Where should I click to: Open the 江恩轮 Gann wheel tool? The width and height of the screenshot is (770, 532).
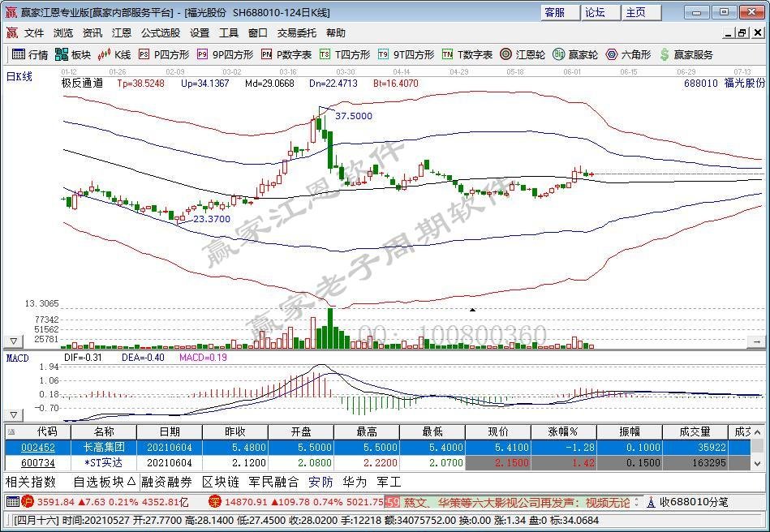coord(523,54)
